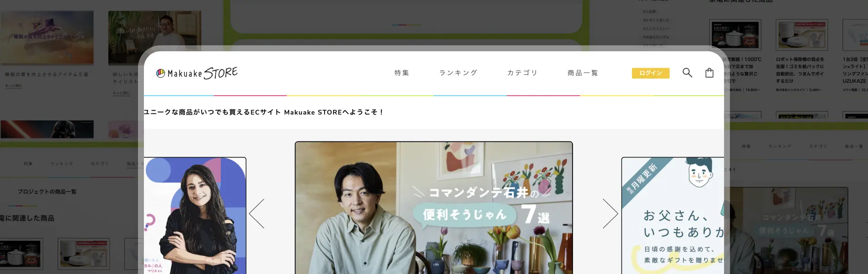Click ランキング in the dimmed background menu at left
This screenshot has width=868, height=274.
pyautogui.click(x=61, y=163)
